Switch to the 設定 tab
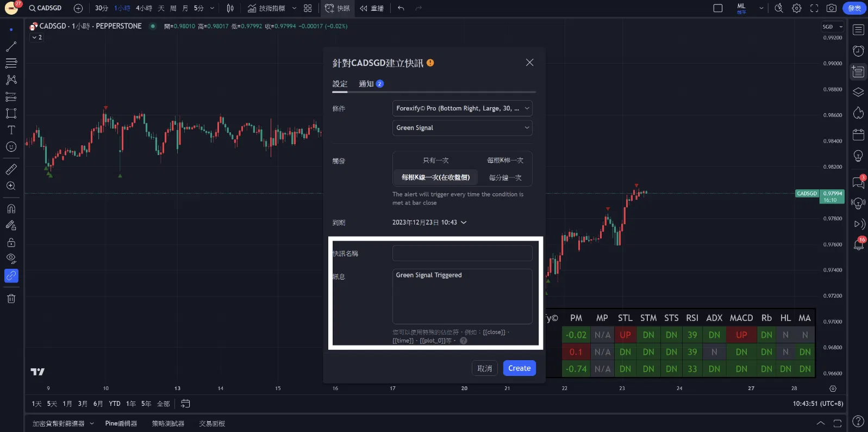 pos(340,84)
